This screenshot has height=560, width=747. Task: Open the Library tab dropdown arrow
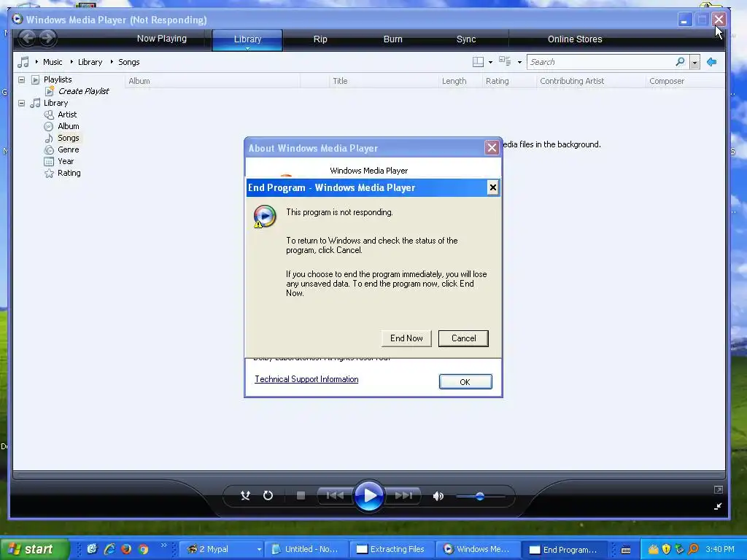tap(247, 48)
